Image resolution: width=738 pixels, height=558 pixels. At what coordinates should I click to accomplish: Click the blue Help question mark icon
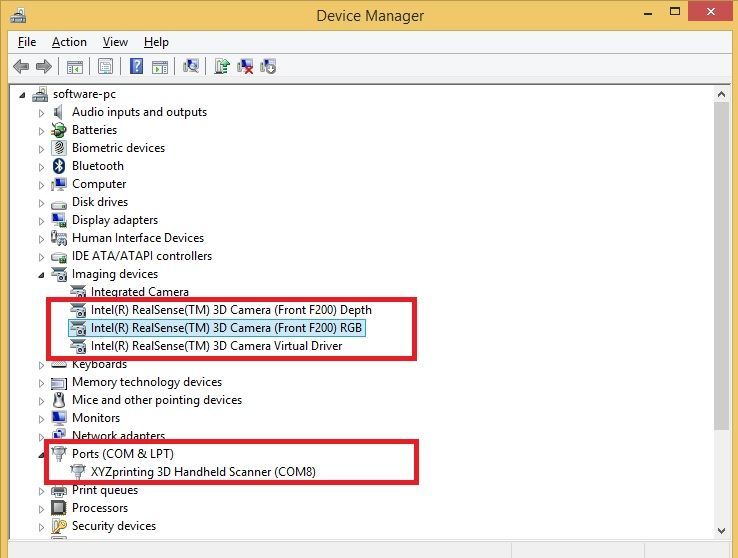(x=136, y=66)
